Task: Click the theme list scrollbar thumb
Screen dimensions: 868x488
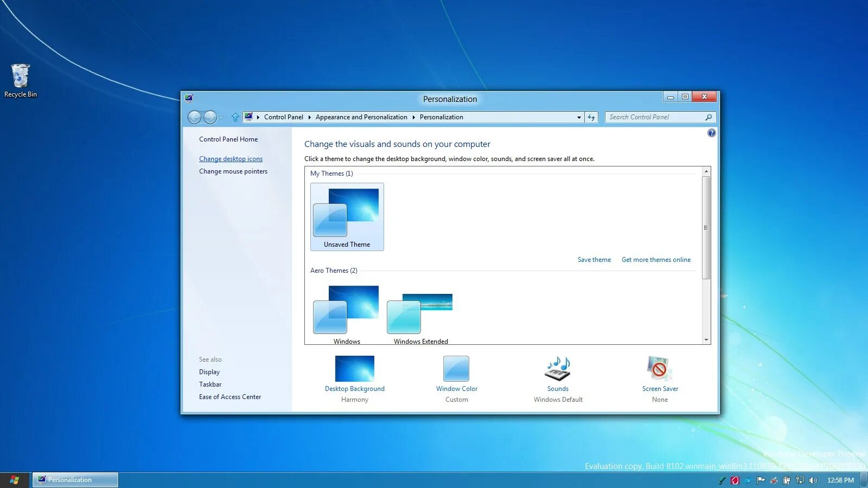Action: click(706, 228)
